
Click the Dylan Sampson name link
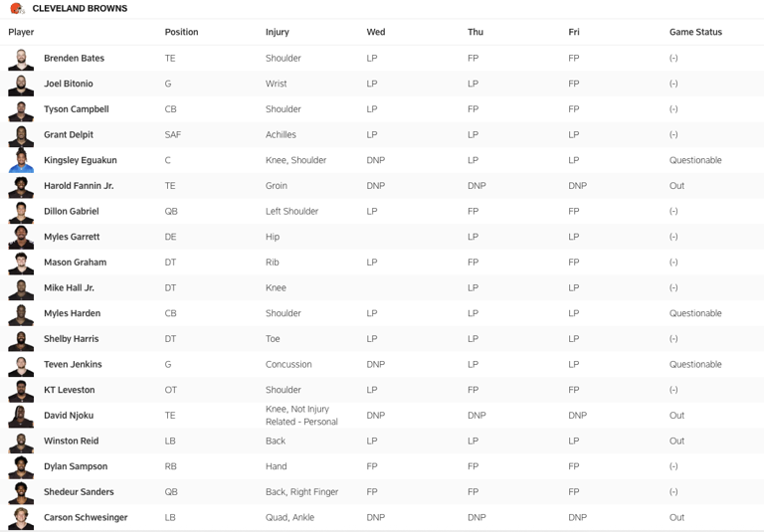(76, 466)
